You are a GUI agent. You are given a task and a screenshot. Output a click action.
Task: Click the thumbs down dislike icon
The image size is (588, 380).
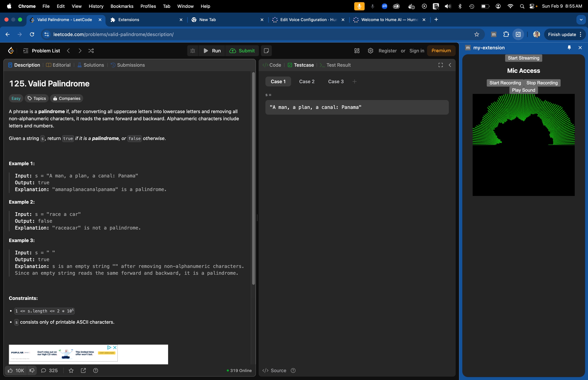tap(32, 370)
